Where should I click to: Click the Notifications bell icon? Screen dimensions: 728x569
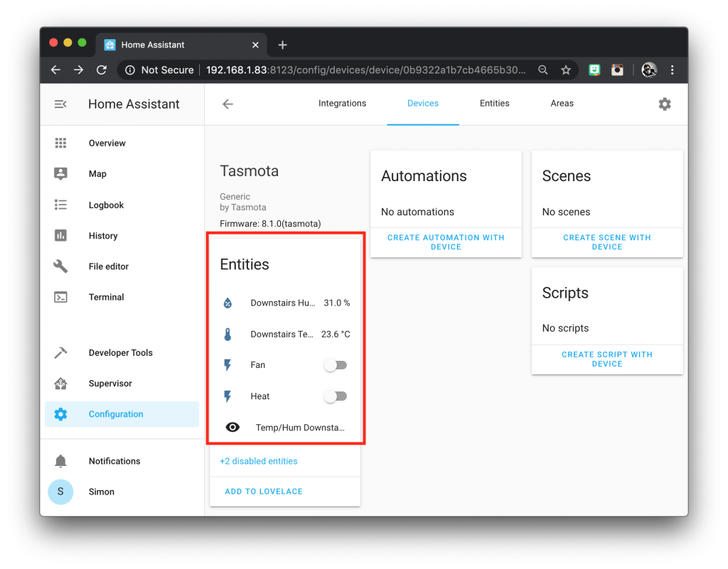60,461
